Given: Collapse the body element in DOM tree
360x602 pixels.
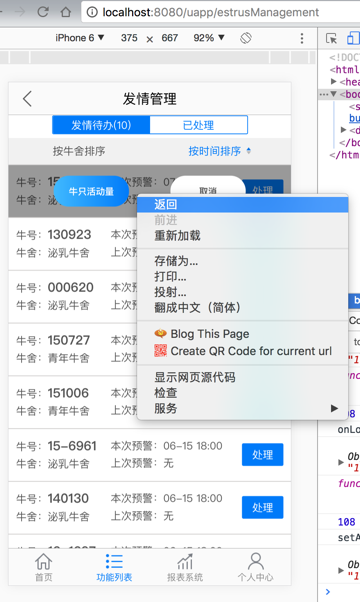Looking at the screenshot, I should (x=334, y=94).
